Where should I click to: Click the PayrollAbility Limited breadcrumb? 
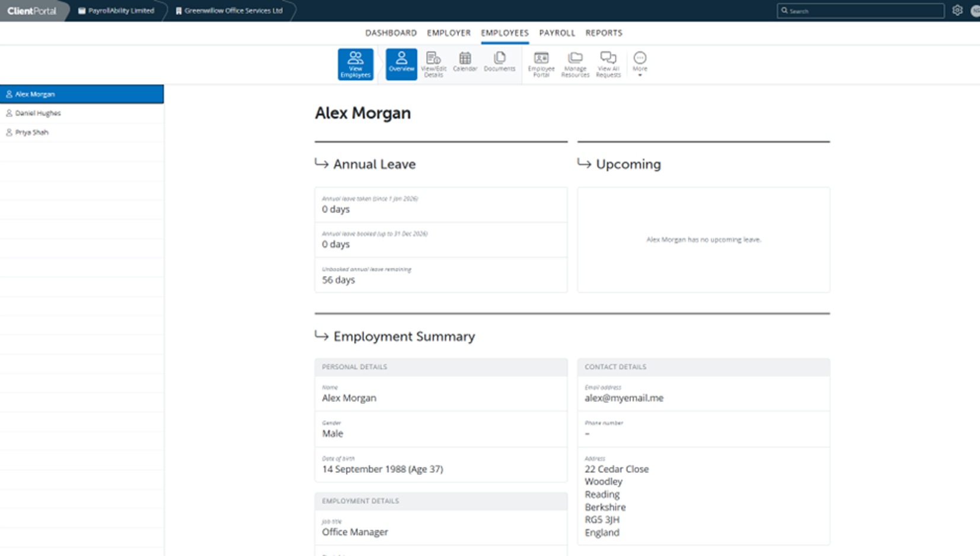pos(117,11)
